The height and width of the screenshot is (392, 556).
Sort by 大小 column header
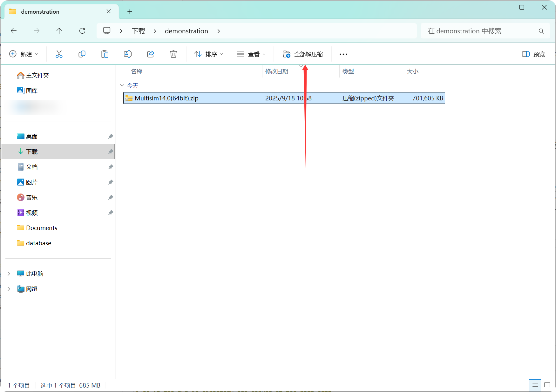[x=413, y=71]
